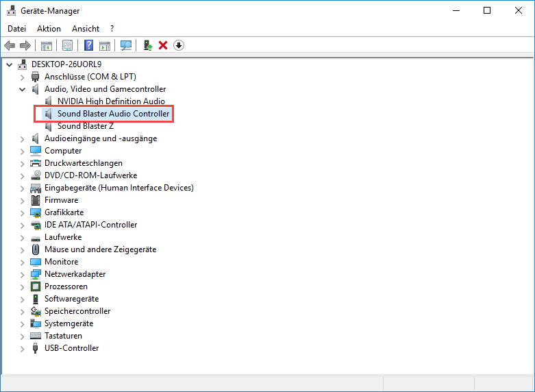535x392 pixels.
Task: Click the black down-arrow disable device icon
Action: 179,45
